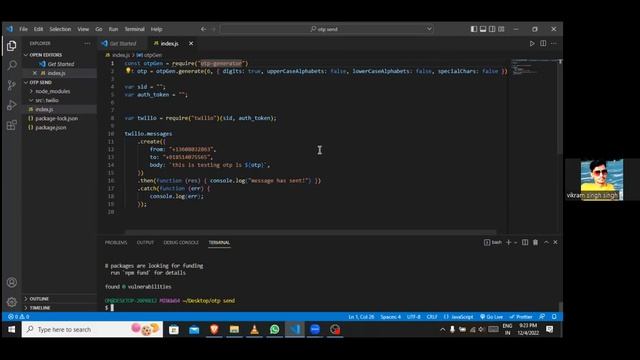Click Spaces: 4 indentation setting
The width and height of the screenshot is (640, 360).
[x=390, y=317]
